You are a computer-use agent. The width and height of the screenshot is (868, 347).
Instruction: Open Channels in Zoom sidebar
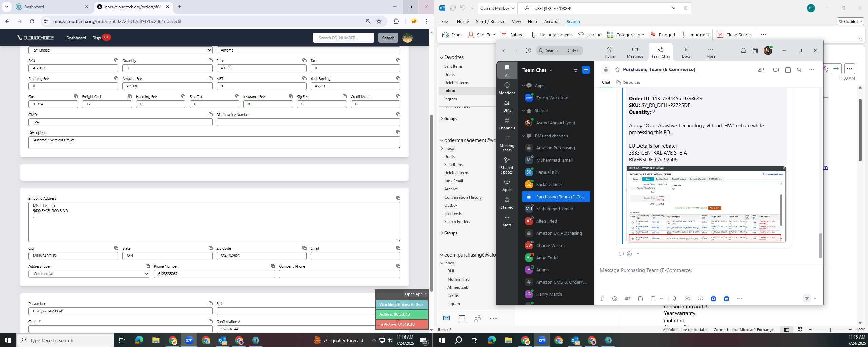coord(507,123)
